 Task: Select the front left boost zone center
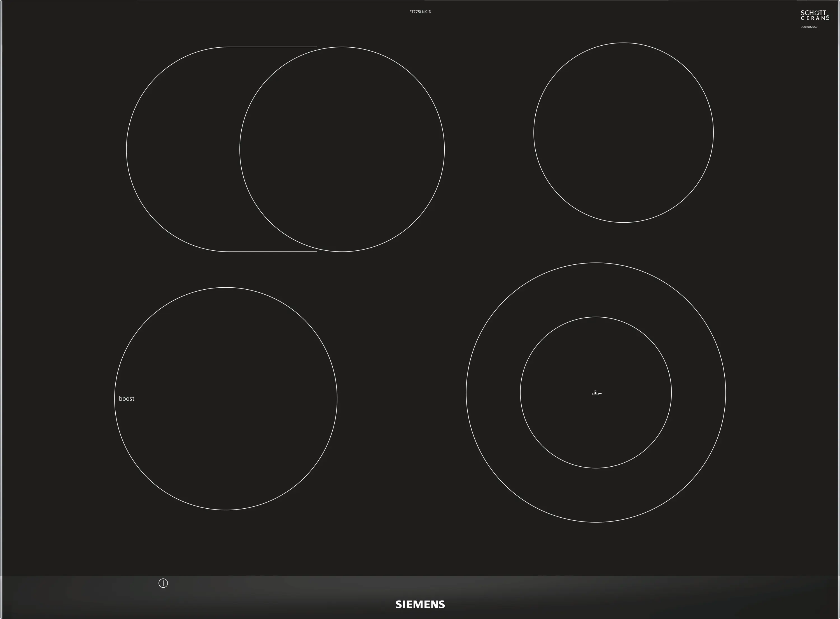pos(225,399)
